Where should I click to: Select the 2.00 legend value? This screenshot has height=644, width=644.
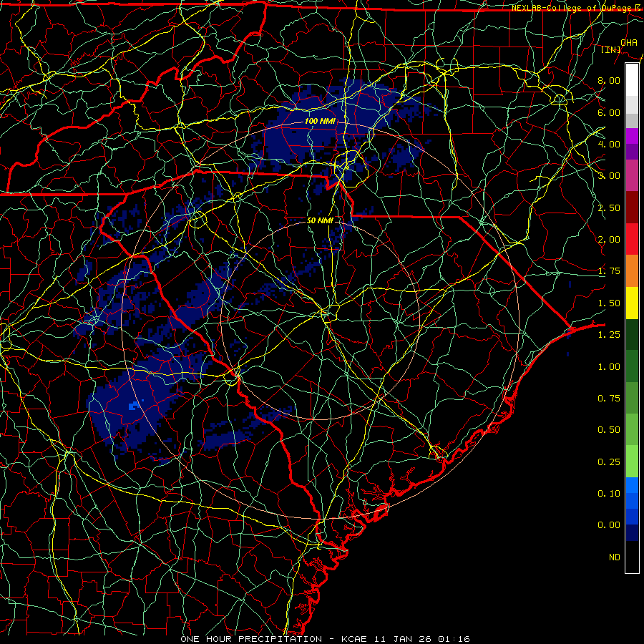click(x=609, y=239)
